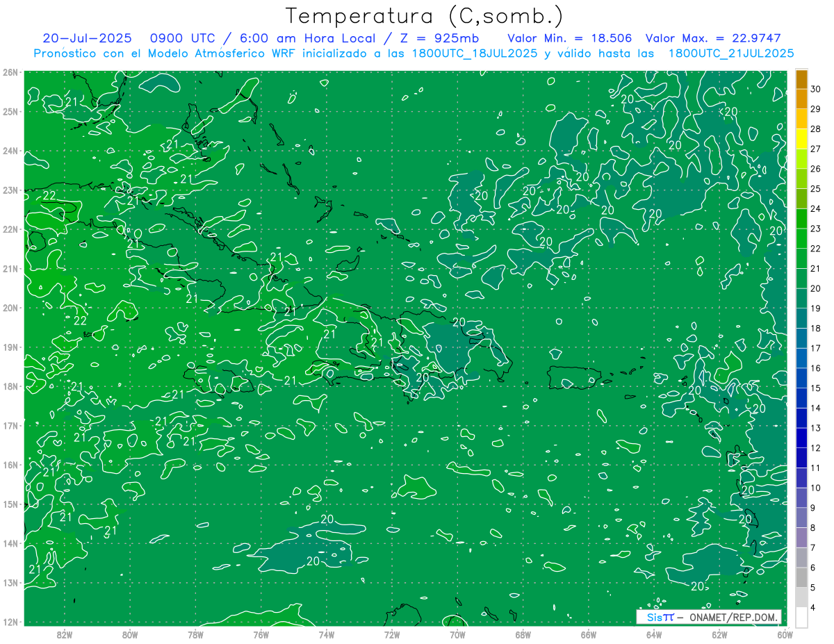Viewport: 834px width, 644px height.
Task: Click the 13N latitude label
Action: [10, 583]
